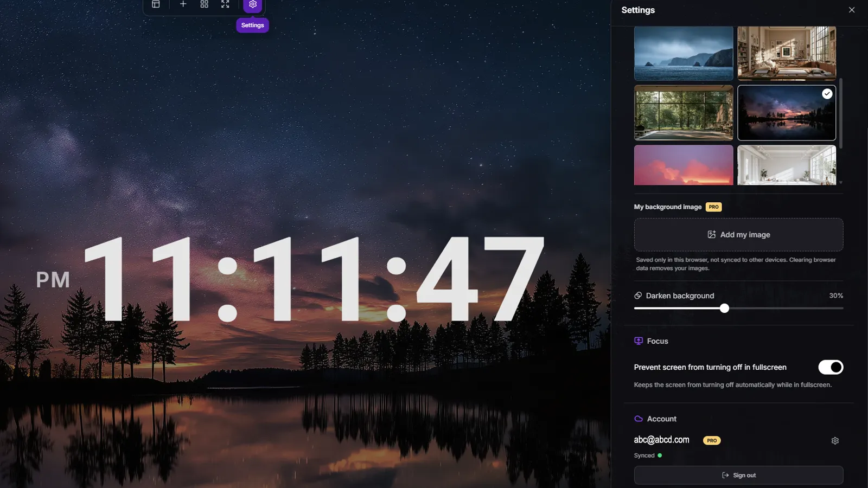Click the PM indicator beside the clock
The image size is (868, 488).
53,280
